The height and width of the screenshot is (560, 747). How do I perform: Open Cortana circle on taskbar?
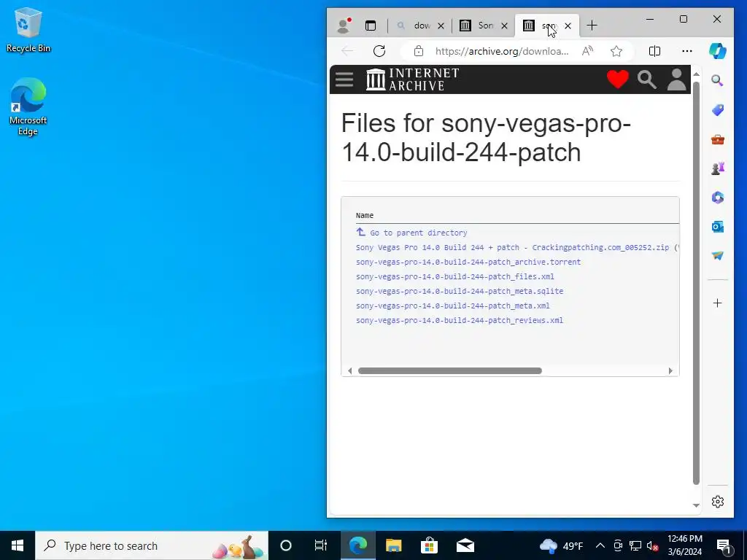tap(285, 545)
